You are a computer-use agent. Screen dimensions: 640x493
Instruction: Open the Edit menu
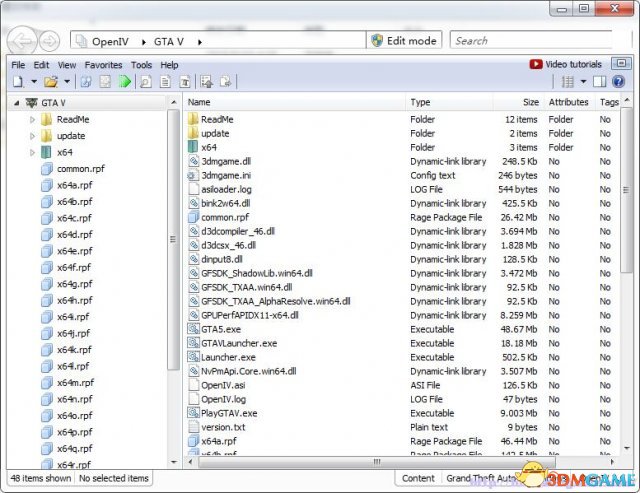[41, 65]
